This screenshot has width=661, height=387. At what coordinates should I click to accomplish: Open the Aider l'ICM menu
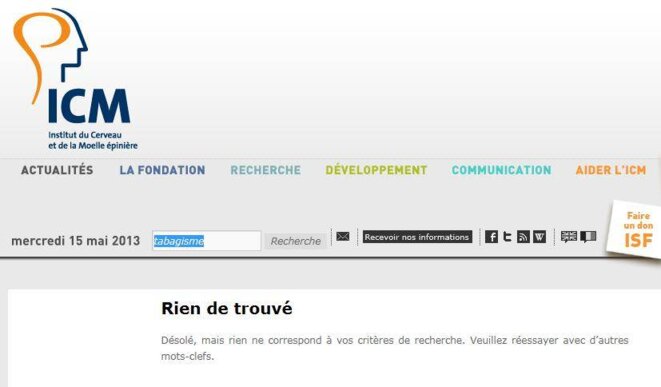point(611,170)
